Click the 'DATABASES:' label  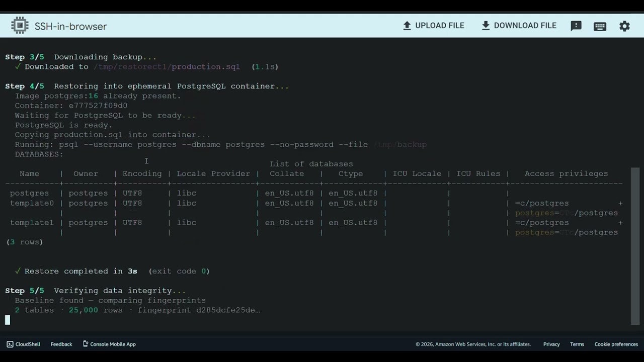(39, 154)
